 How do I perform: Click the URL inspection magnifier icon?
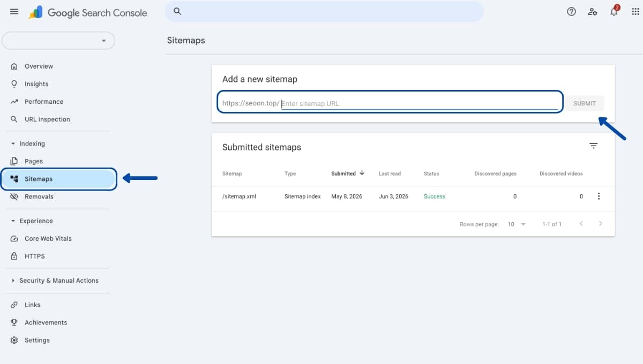click(x=14, y=119)
